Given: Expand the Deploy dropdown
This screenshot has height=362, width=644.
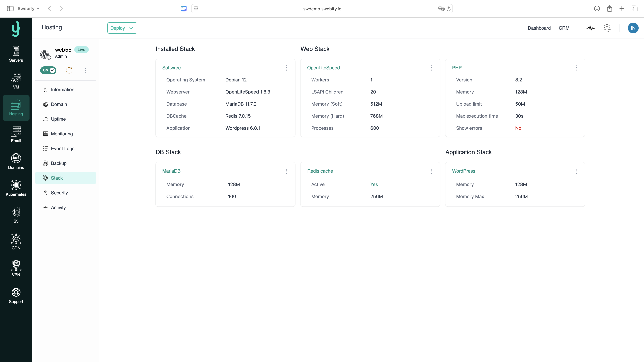Looking at the screenshot, I should point(122,28).
